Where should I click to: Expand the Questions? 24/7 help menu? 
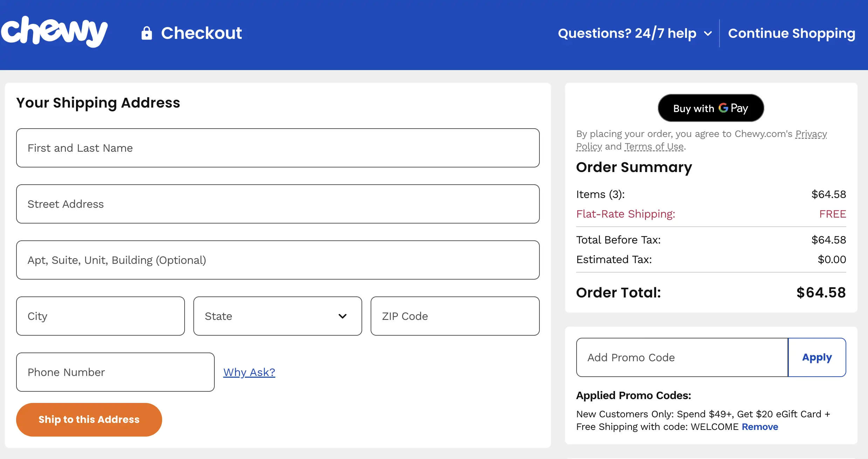tap(627, 33)
